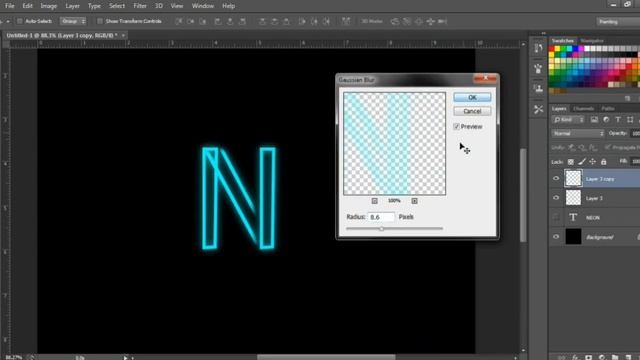
Task: Add a layer mask icon
Action: pyautogui.click(x=588, y=357)
